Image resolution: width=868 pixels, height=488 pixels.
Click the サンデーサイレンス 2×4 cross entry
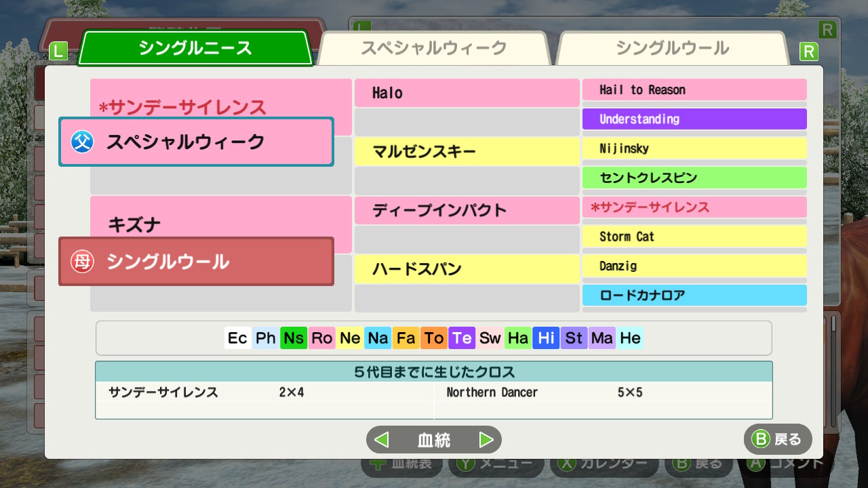[264, 392]
